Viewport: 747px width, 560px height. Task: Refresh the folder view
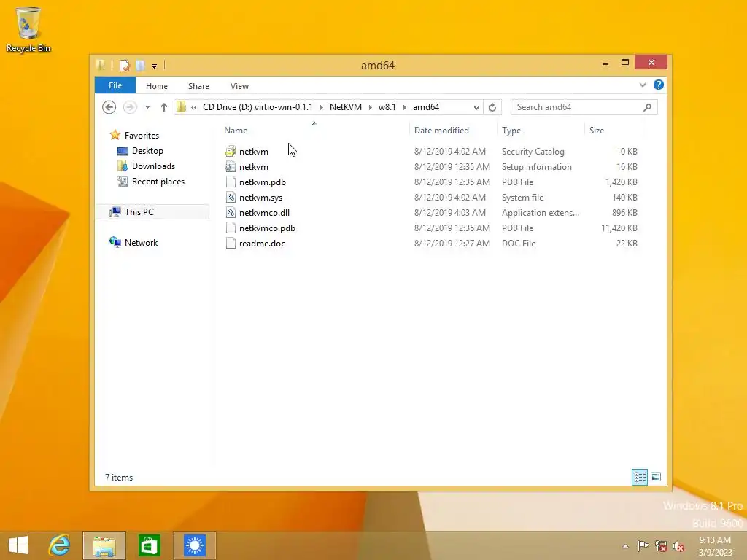click(492, 108)
